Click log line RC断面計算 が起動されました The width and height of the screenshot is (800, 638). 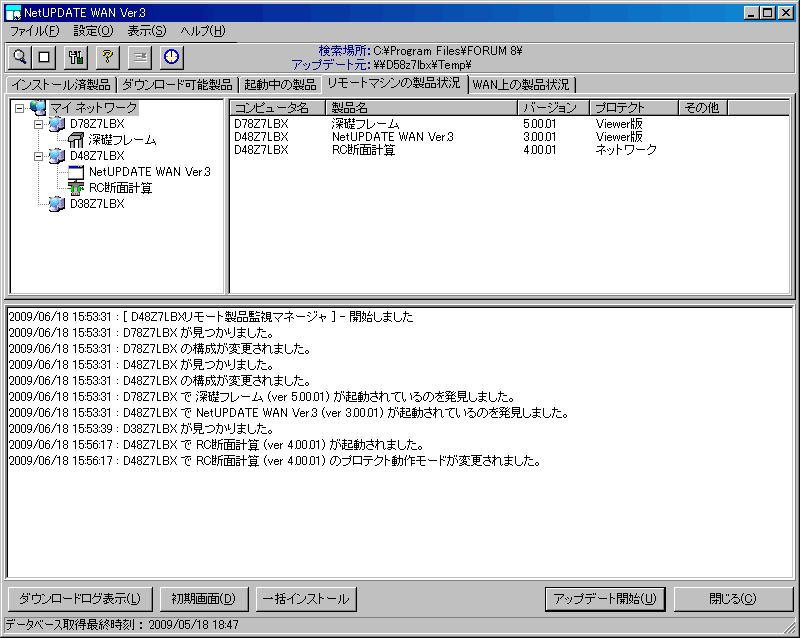click(216, 445)
